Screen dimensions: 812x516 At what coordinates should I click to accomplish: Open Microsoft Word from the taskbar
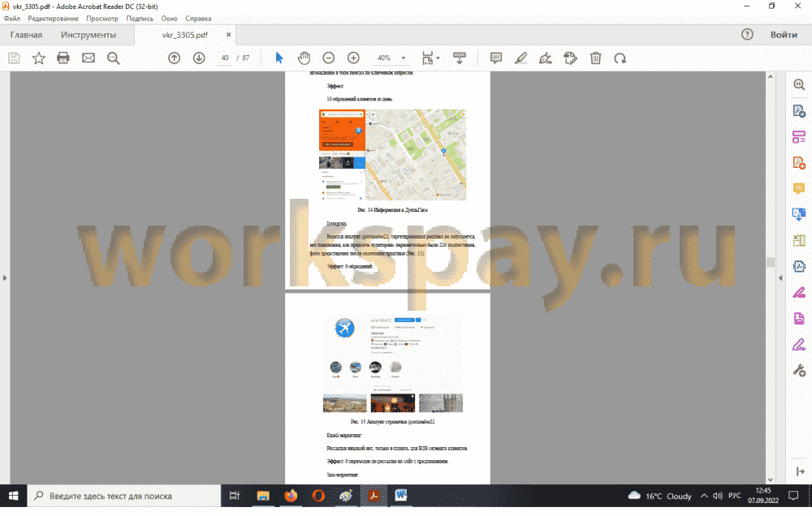[401, 496]
